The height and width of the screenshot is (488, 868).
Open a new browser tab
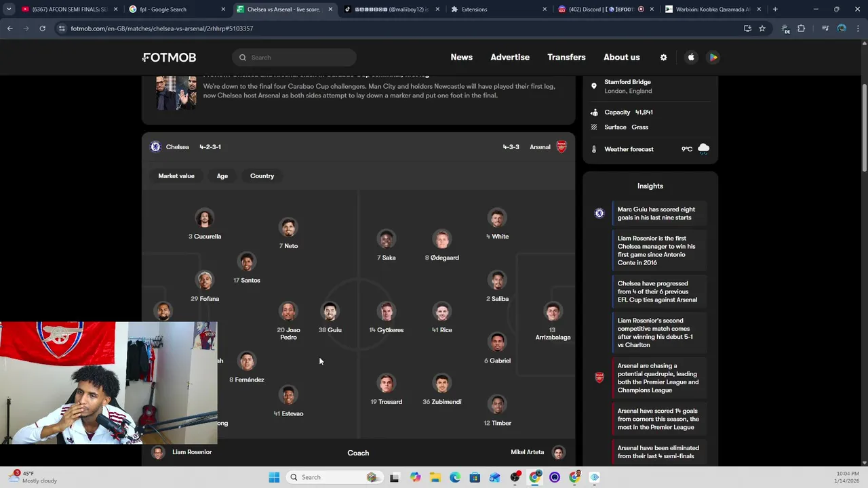tap(775, 9)
